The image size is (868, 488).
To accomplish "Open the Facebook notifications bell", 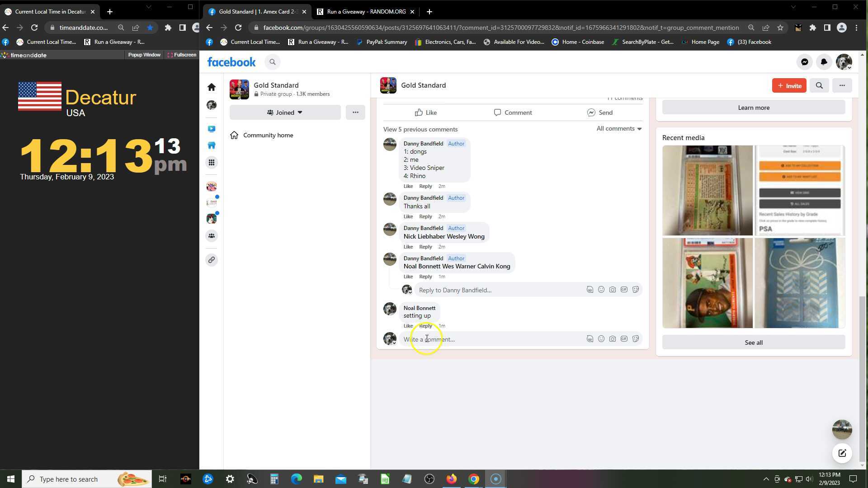I will click(824, 62).
